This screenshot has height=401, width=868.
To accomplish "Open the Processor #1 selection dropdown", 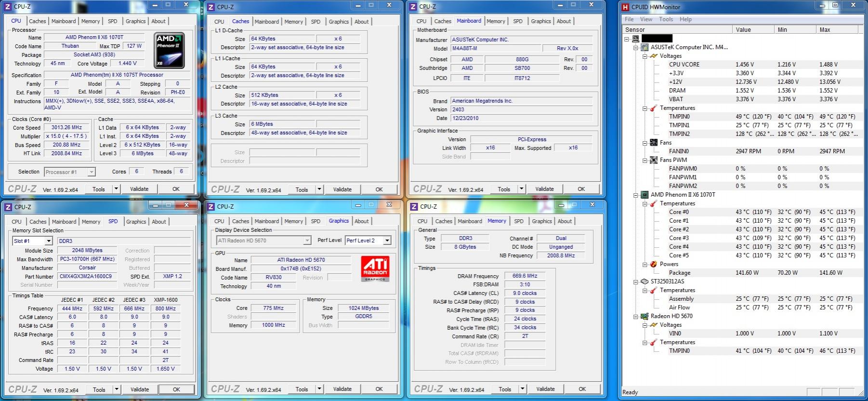I will point(92,172).
